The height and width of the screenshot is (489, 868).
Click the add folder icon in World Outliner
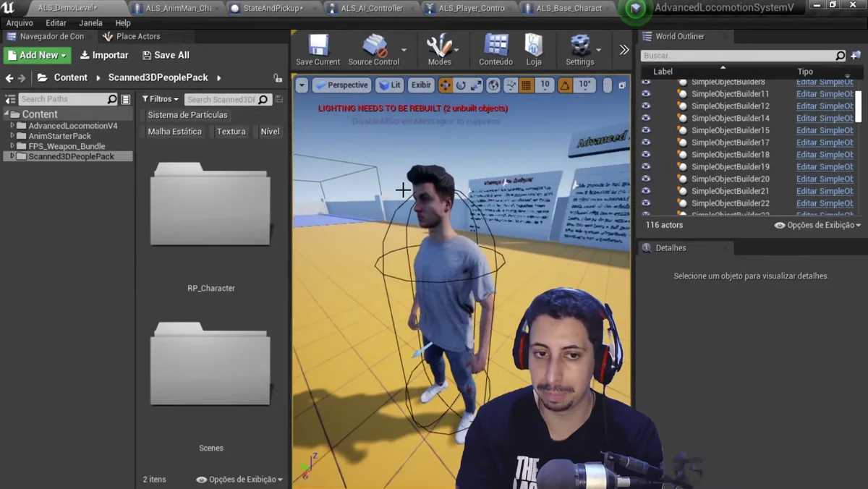point(856,55)
